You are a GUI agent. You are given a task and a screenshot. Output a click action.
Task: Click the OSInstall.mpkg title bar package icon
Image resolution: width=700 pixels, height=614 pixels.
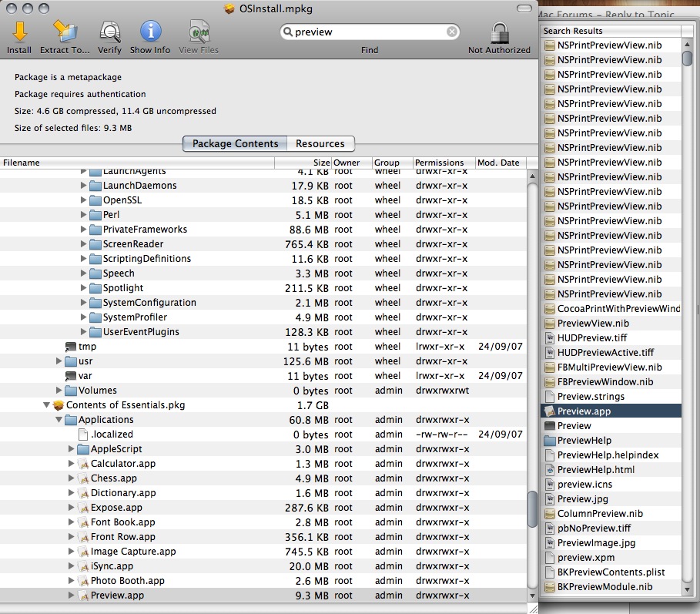(229, 8)
